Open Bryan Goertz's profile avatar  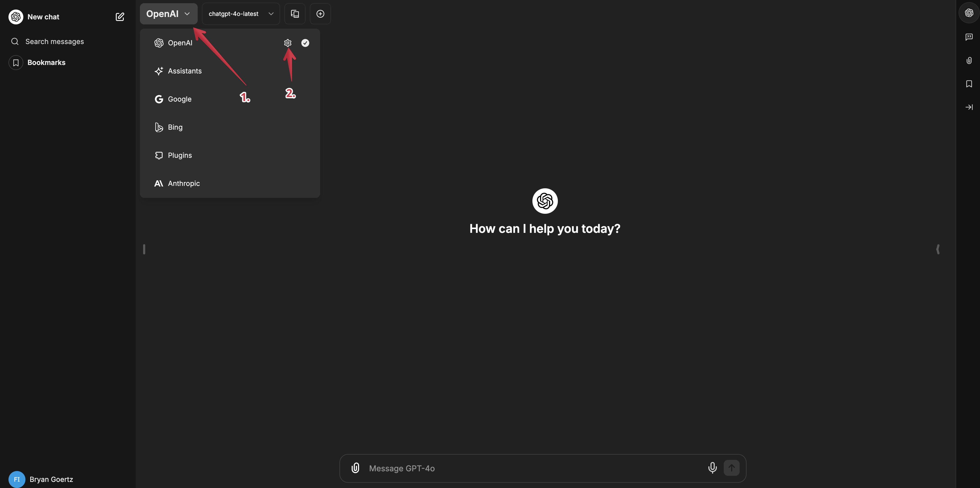click(16, 479)
